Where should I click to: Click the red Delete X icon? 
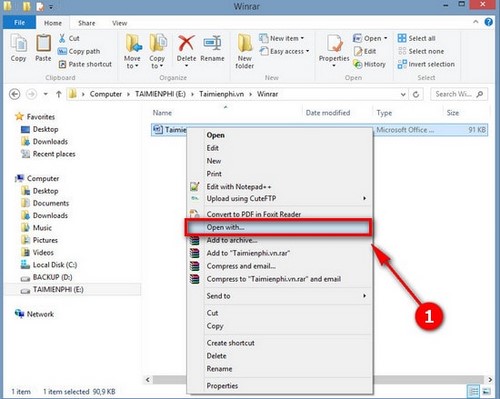click(x=186, y=43)
